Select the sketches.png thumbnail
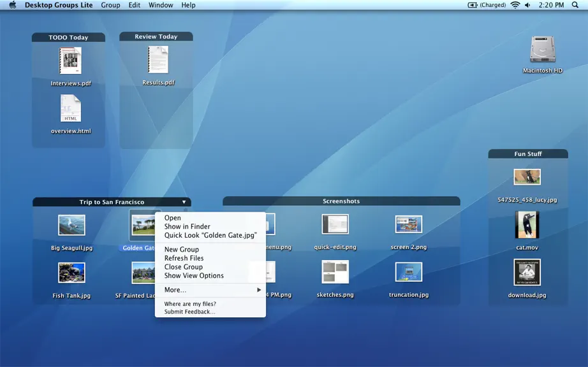This screenshot has width=588, height=367. click(x=335, y=271)
